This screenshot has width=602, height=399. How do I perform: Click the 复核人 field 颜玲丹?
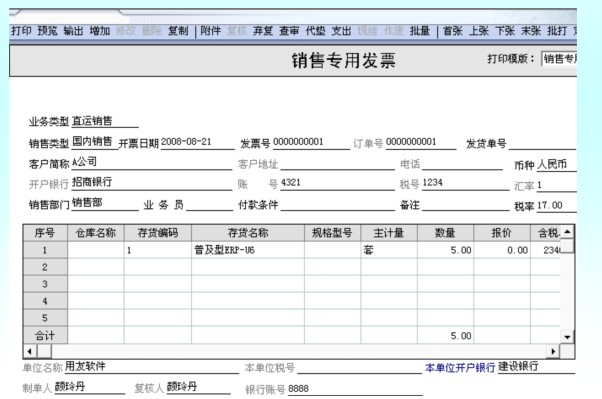[198, 387]
